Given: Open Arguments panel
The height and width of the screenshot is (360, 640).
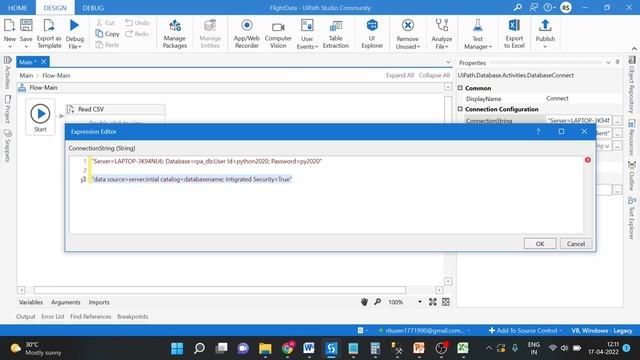Looking at the screenshot, I should pyautogui.click(x=66, y=302).
